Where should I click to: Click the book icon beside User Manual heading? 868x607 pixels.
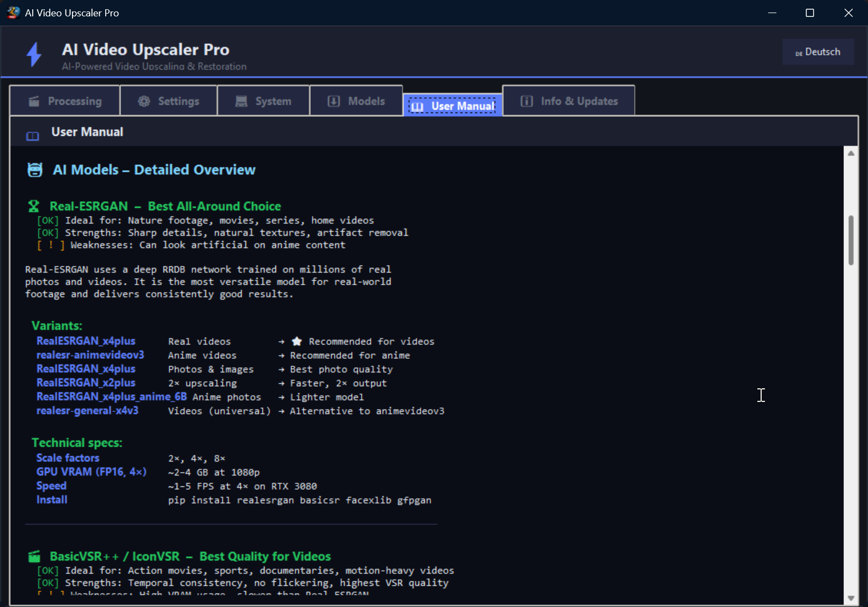pyautogui.click(x=33, y=136)
